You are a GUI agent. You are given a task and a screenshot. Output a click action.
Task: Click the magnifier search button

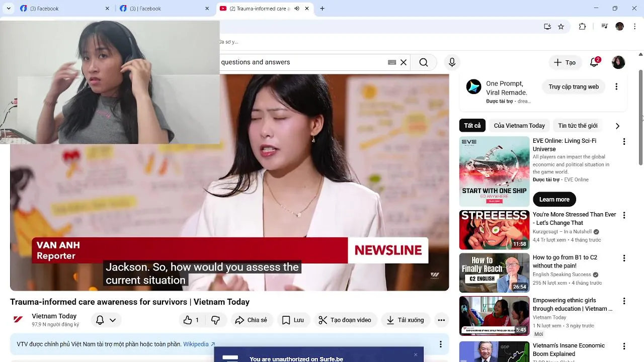[424, 62]
